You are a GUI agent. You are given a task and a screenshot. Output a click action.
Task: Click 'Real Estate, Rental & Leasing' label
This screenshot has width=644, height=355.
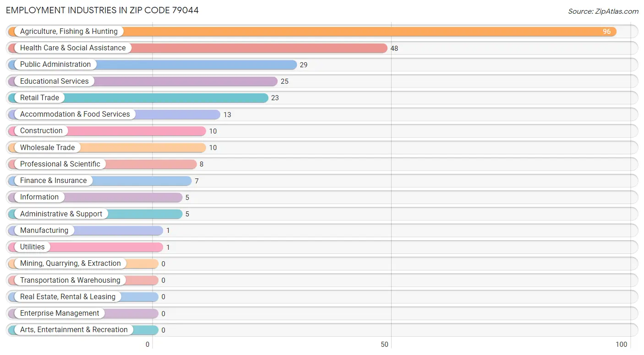tap(68, 297)
